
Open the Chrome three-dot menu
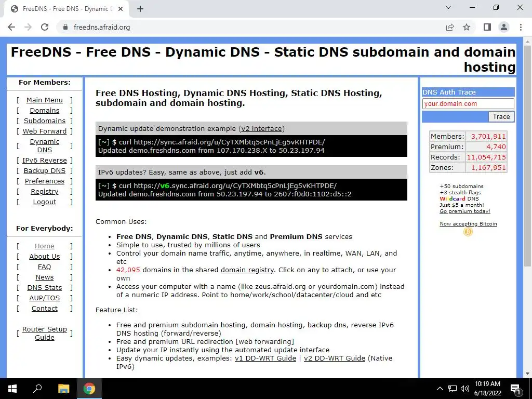[x=521, y=27]
